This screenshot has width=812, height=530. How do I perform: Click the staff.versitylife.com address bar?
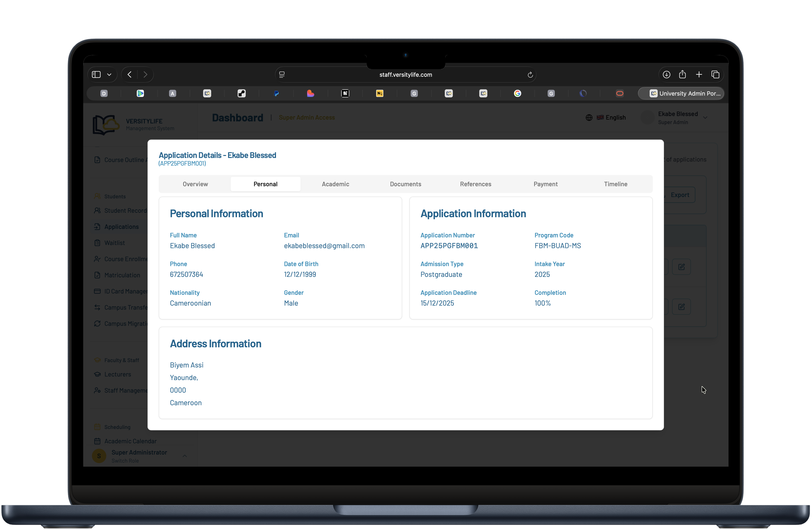click(x=405, y=74)
